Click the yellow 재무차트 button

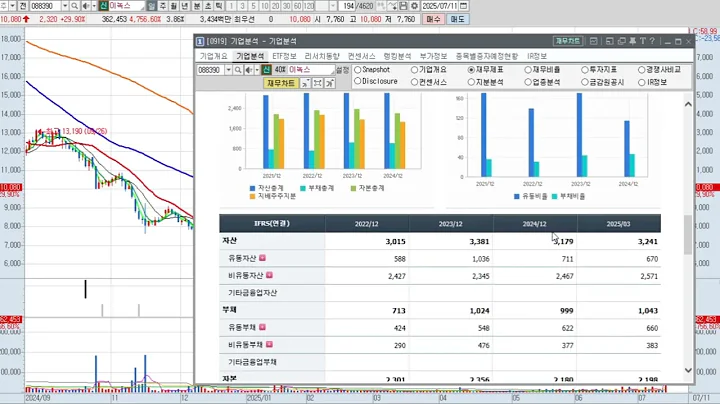pyautogui.click(x=281, y=83)
